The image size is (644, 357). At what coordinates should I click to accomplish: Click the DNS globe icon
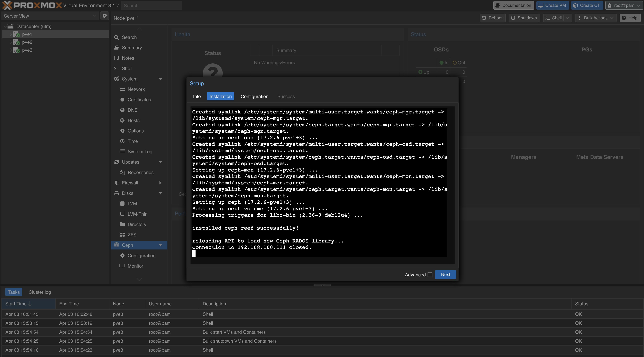coord(122,110)
